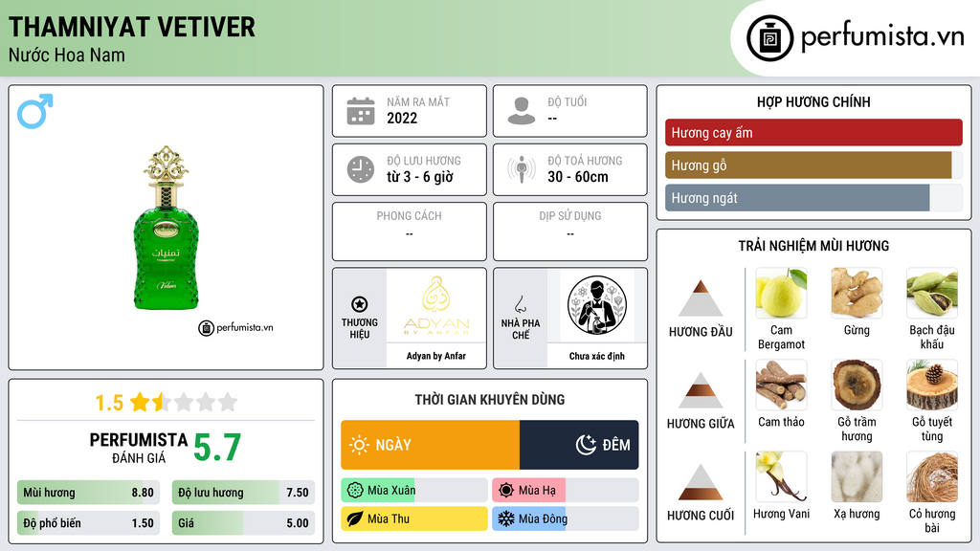Click the Hương đầu pyramid icon
This screenshot has width=980, height=551.
701,298
